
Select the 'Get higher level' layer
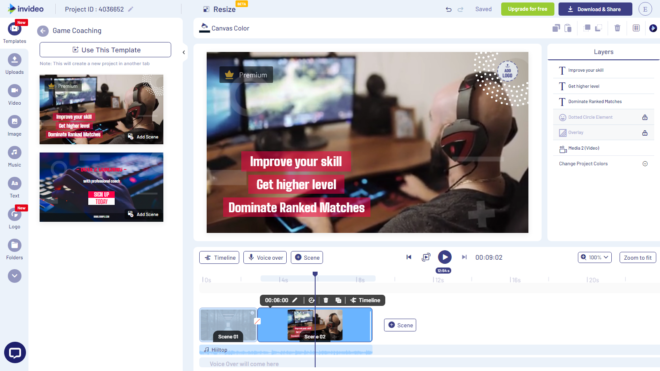603,86
